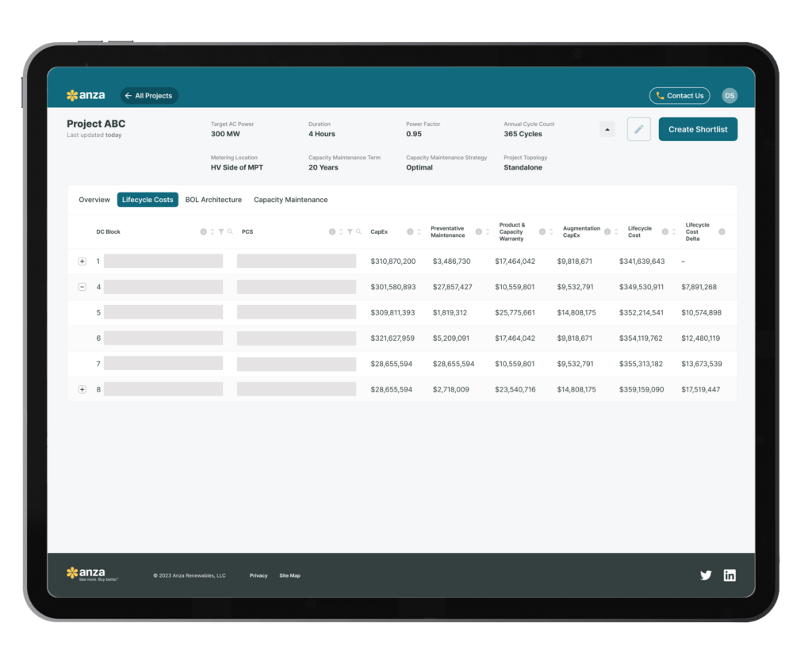Click the Project ABC title

pos(96,124)
